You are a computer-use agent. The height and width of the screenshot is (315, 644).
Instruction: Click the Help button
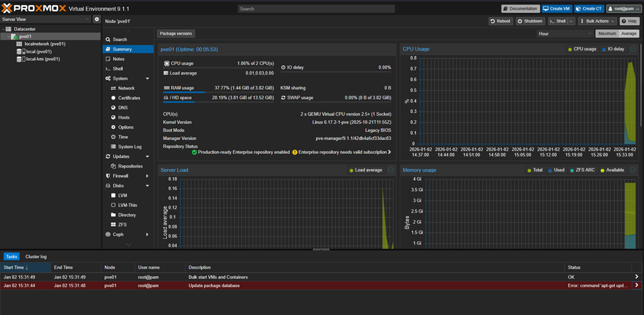click(629, 21)
